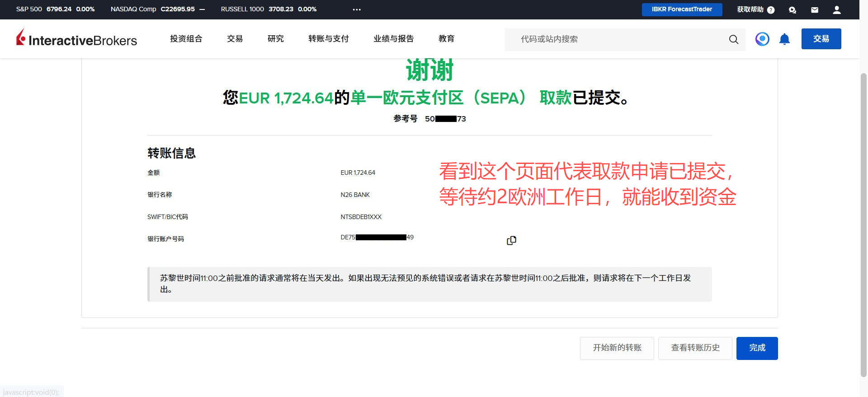
Task: Click the Interactive Brokers logo
Action: (76, 39)
